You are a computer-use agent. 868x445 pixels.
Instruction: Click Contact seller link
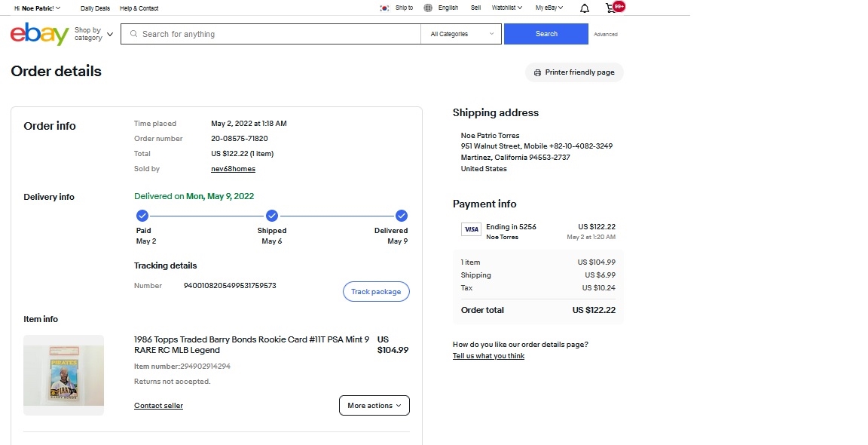[158, 406]
